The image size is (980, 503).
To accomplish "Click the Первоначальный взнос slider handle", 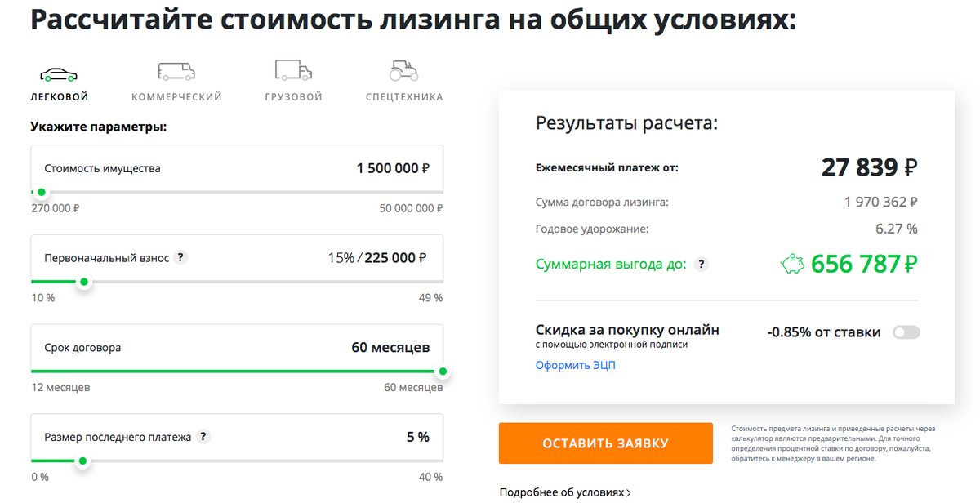I will (83, 282).
